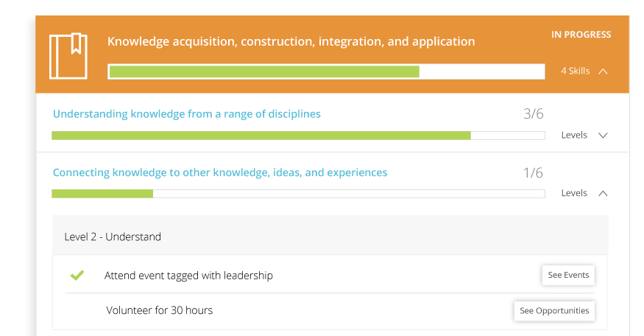Screen dimensions: 644x336
Task: Open 'Understanding knowledge from a range of disciplines'
Action: [x=187, y=114]
